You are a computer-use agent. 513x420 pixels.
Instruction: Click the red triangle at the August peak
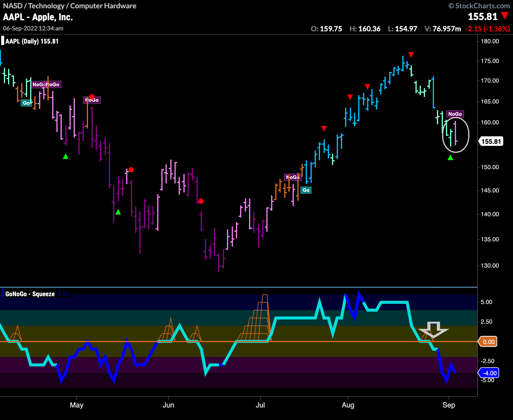[x=411, y=55]
